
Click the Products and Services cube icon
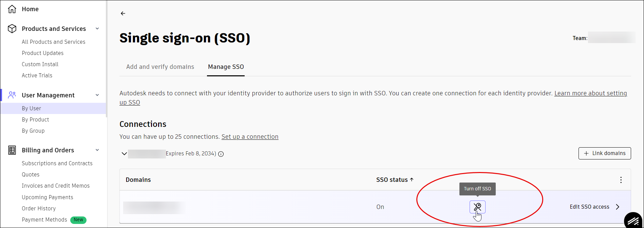12,29
